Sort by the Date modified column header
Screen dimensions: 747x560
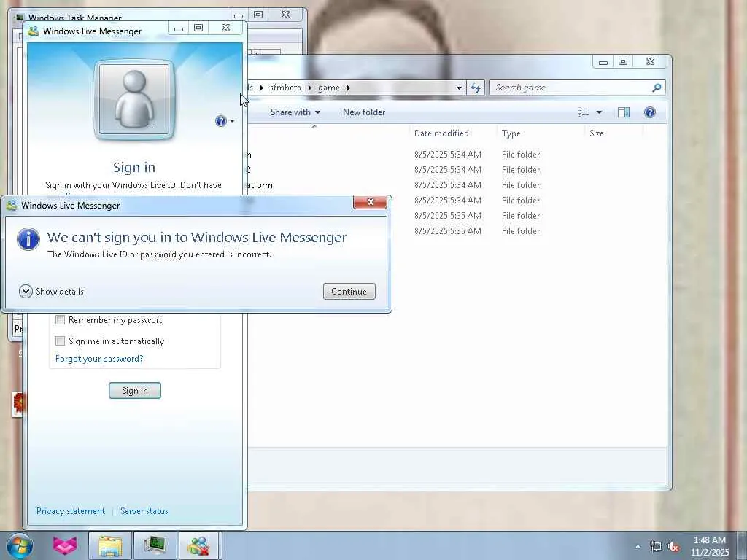point(441,133)
